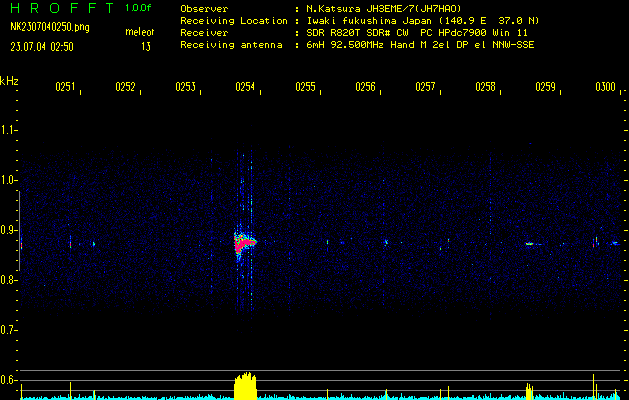Image resolution: width=629 pixels, height=400 pixels.
Task: Click the kHz axis unit label
Action: click(x=9, y=81)
